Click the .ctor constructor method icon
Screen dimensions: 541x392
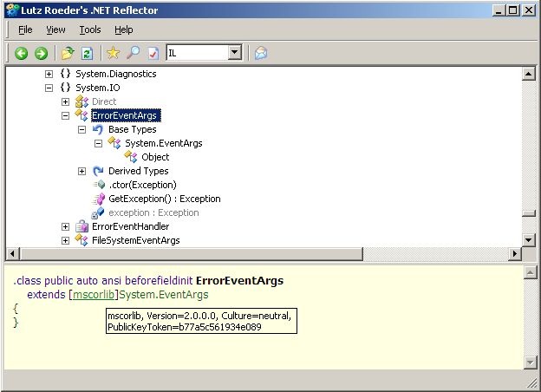(100, 185)
